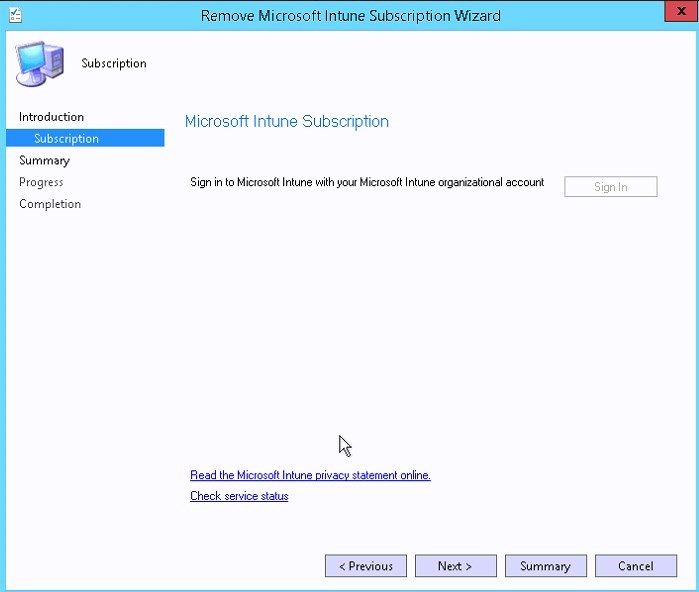This screenshot has height=592, width=699.
Task: Click the computer icon beside Subscription header
Action: click(x=40, y=64)
